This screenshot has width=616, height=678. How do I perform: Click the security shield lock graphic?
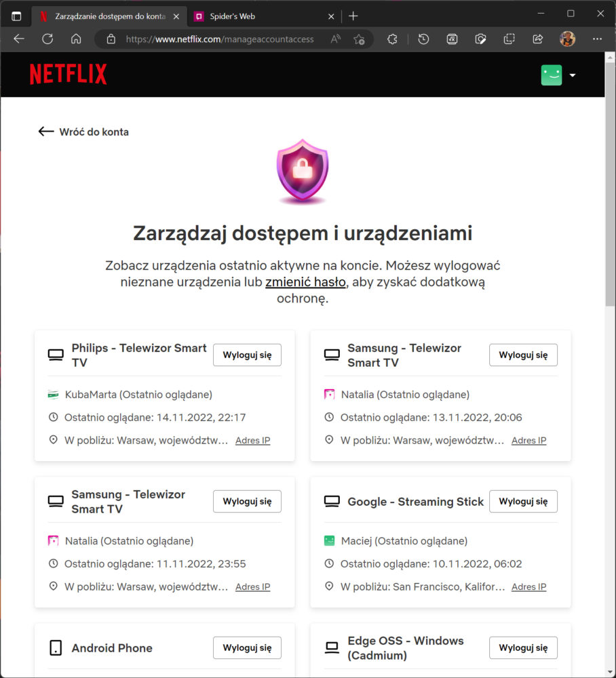(303, 172)
